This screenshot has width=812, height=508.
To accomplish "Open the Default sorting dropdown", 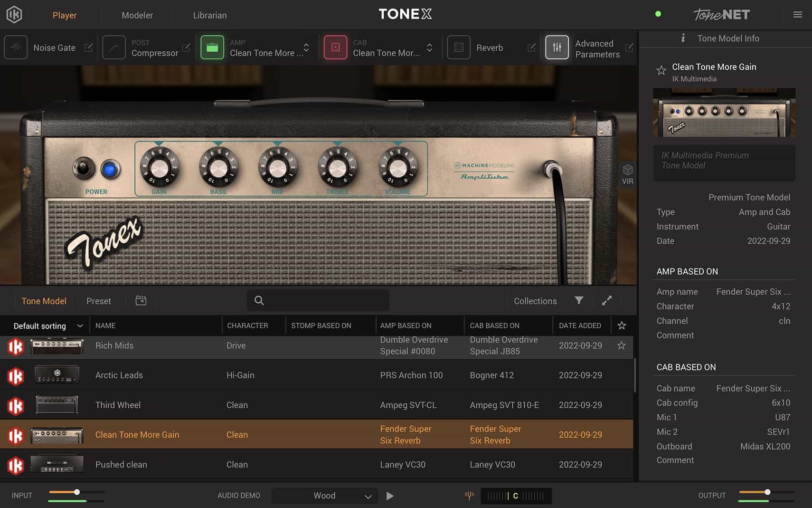I will (48, 326).
